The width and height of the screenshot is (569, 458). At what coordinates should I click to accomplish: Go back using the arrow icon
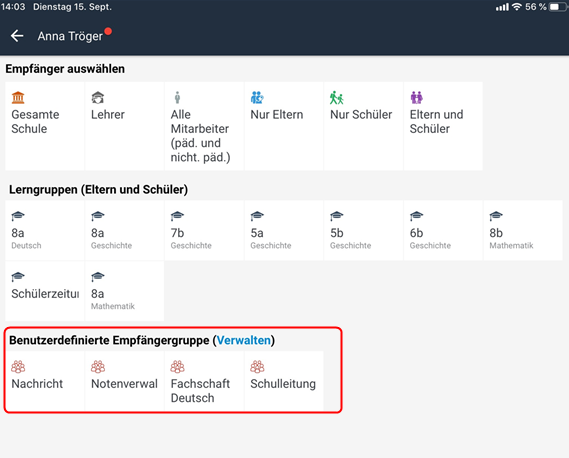pyautogui.click(x=17, y=36)
